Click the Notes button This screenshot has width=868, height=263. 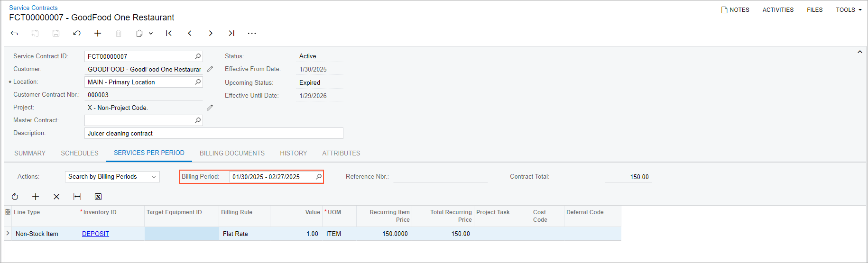(x=735, y=10)
